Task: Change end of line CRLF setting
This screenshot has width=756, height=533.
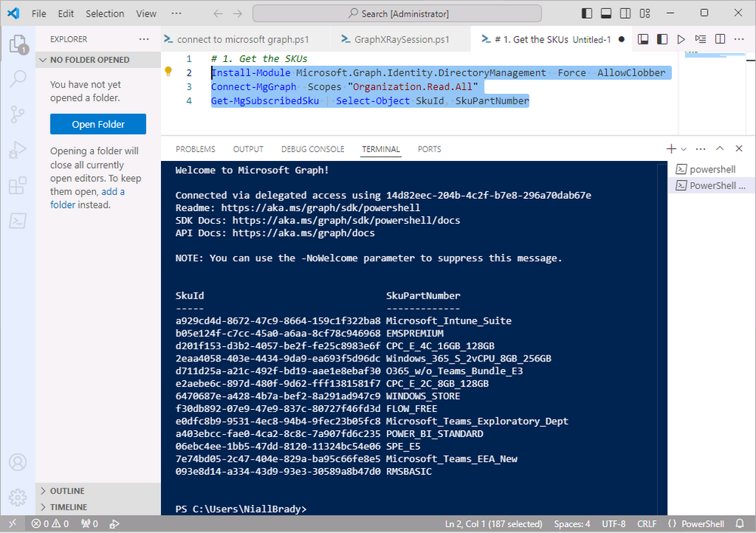Action: coord(646,523)
